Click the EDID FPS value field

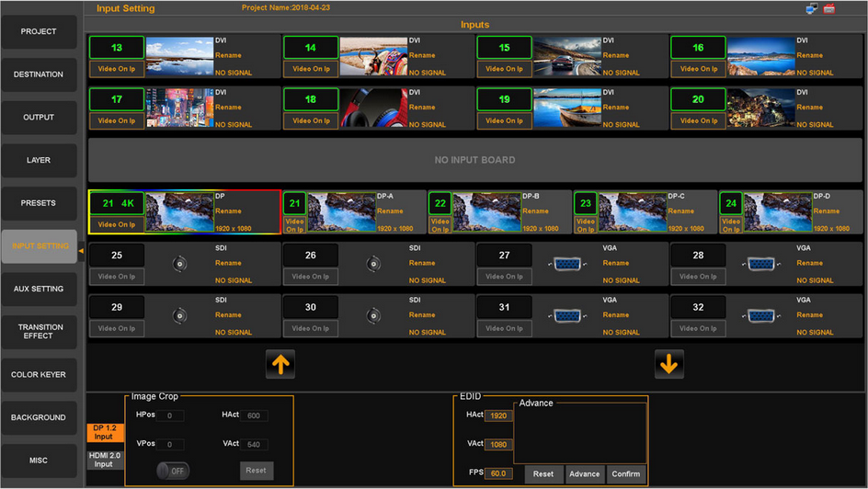click(x=499, y=474)
